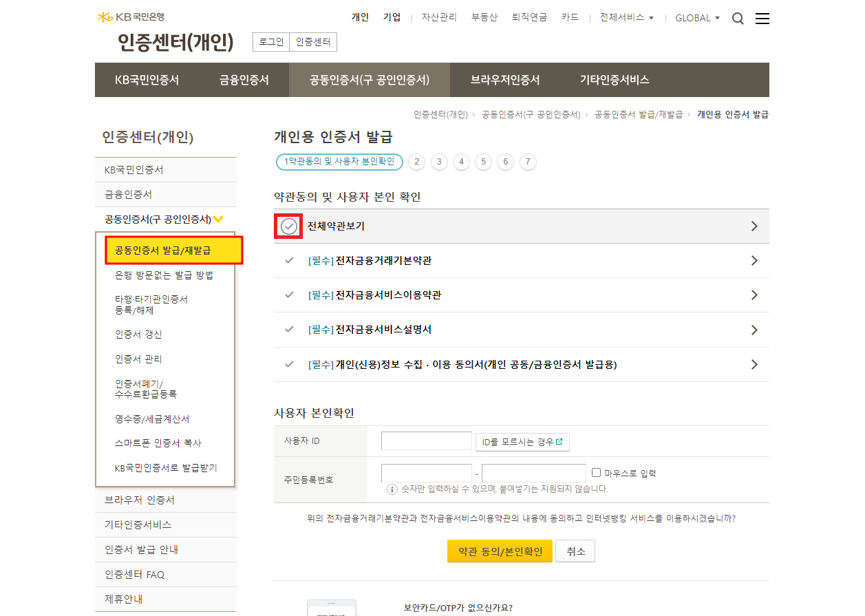Screen dimensions: 865x616
Task: Open the 퇴직연금 top menu
Action: [x=529, y=17]
